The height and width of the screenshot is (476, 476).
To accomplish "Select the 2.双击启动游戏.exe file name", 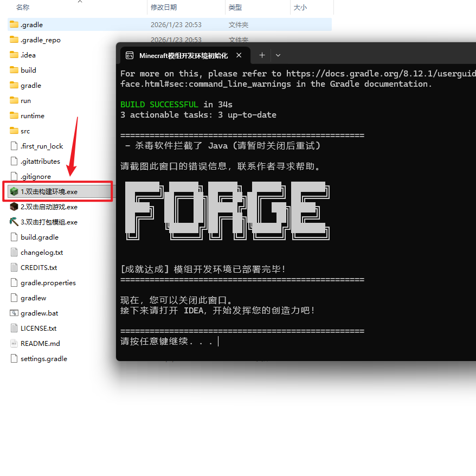I will [49, 207].
